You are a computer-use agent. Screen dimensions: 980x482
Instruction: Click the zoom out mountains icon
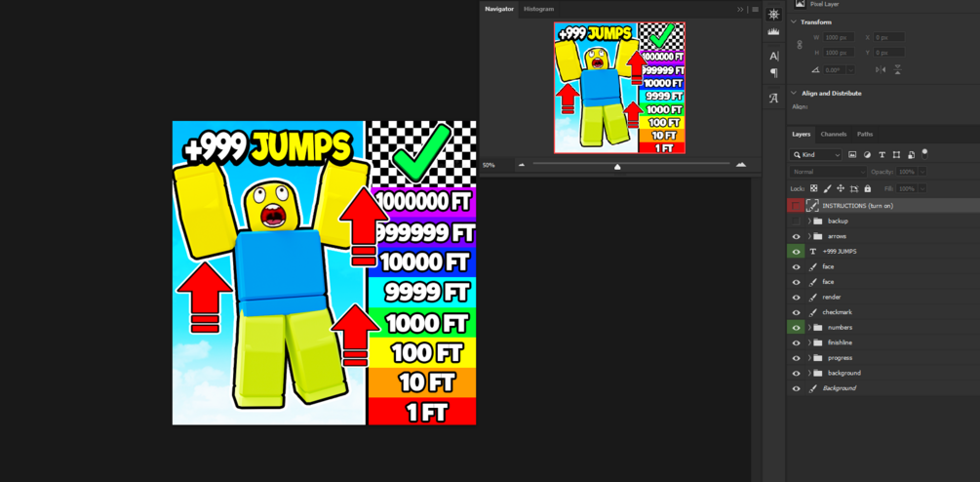522,165
